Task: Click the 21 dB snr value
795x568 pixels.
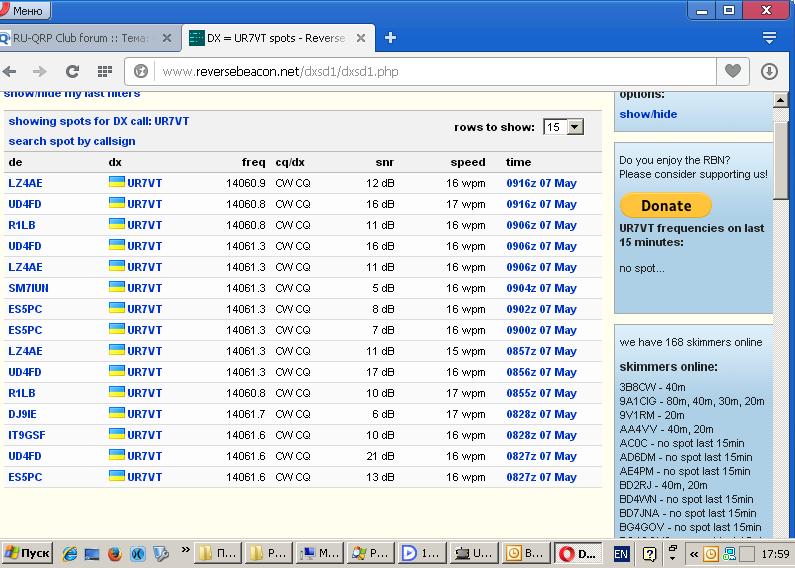Action: [380, 456]
